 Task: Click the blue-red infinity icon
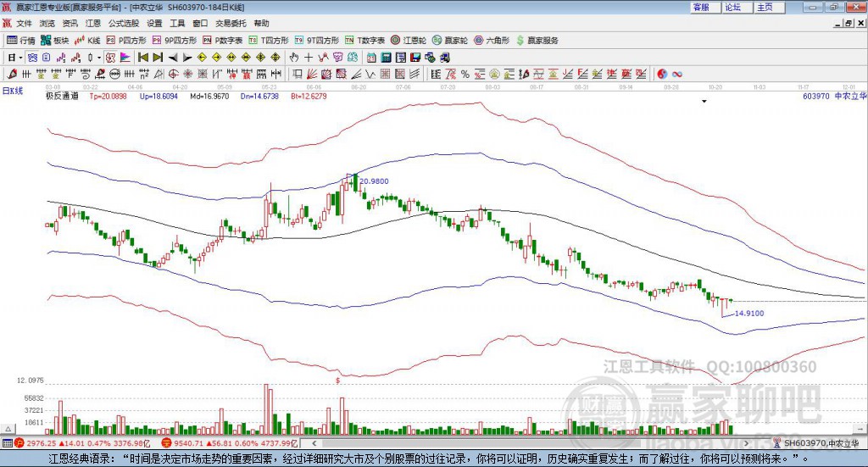click(x=677, y=74)
